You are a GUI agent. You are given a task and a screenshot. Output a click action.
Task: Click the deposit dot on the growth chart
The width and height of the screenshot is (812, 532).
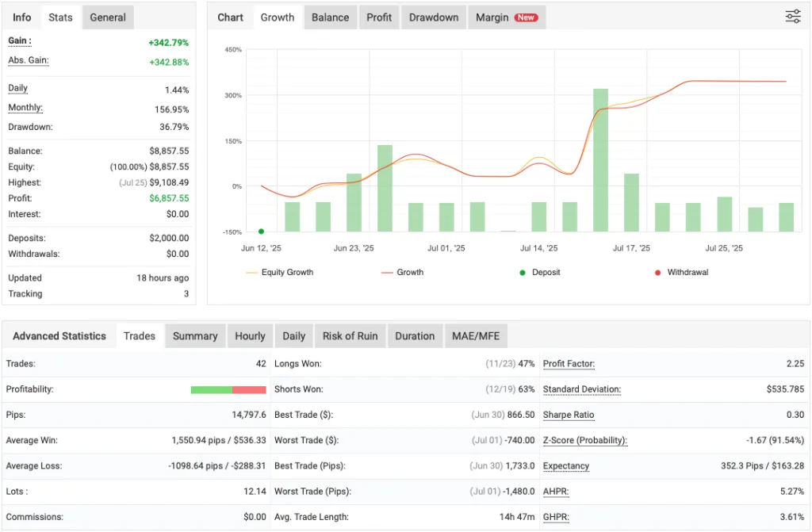tap(260, 231)
